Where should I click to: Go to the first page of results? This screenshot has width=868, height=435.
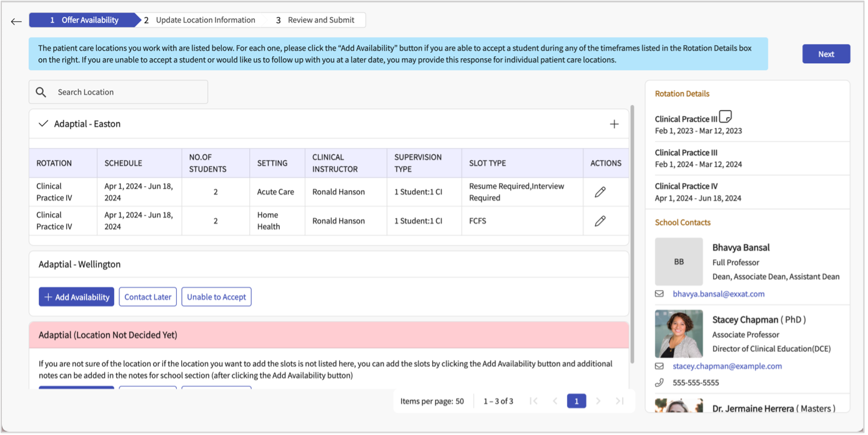tap(533, 401)
